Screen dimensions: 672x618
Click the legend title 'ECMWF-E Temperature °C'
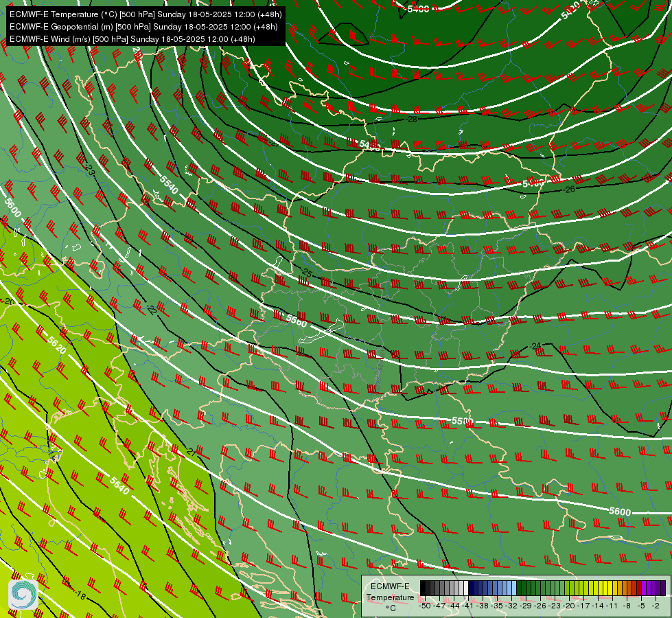click(x=391, y=597)
